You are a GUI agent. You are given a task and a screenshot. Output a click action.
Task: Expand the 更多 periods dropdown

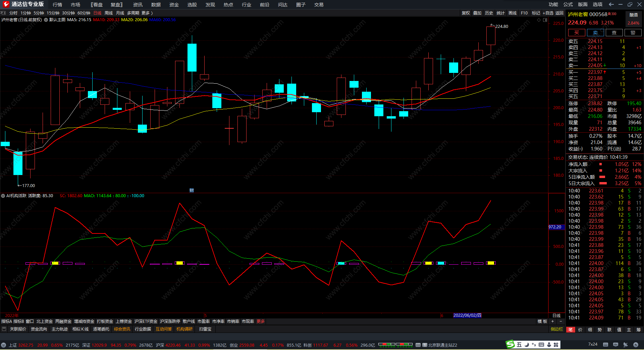coord(147,13)
